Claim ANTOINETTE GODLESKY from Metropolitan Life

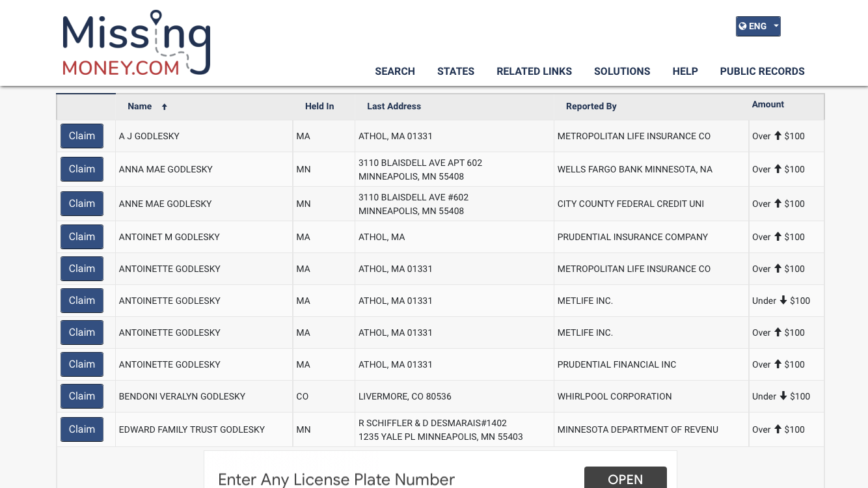[x=82, y=269]
